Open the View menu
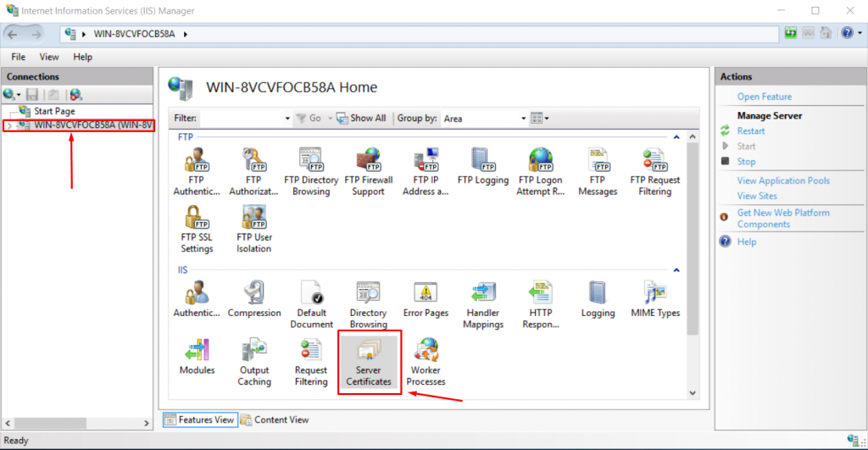This screenshot has height=450, width=868. (x=48, y=57)
